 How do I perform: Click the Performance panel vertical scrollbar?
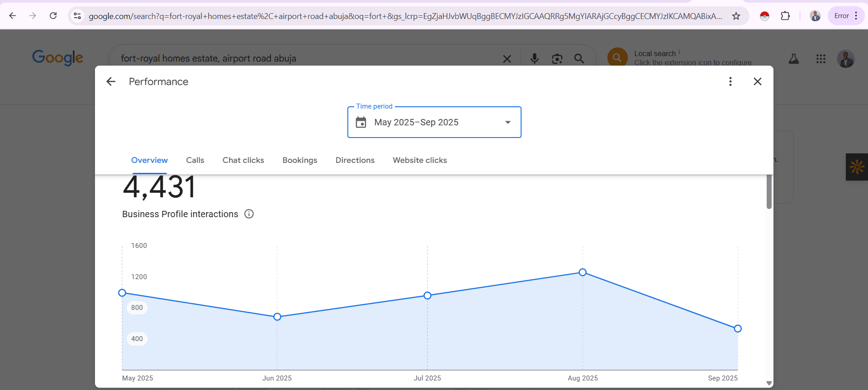(768, 192)
